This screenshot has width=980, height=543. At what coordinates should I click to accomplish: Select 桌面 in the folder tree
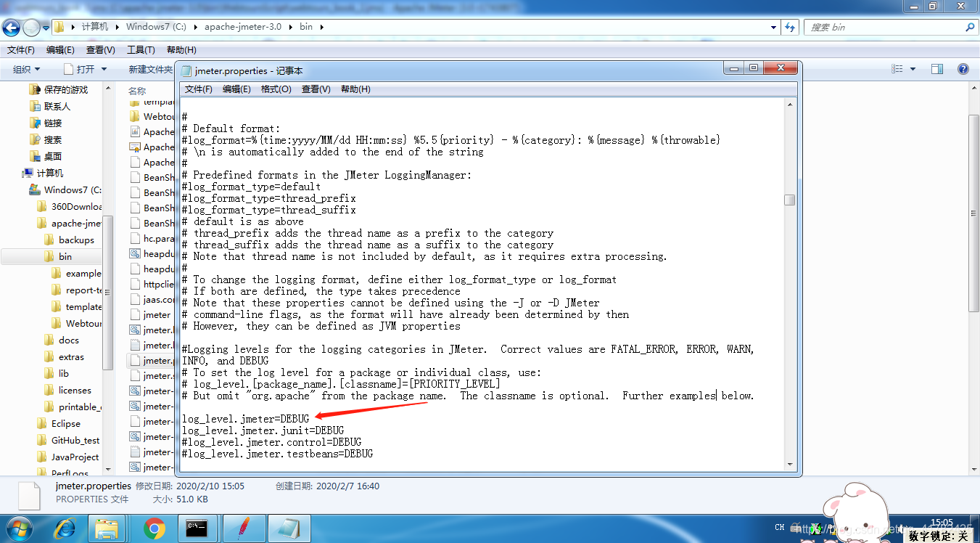point(45,156)
